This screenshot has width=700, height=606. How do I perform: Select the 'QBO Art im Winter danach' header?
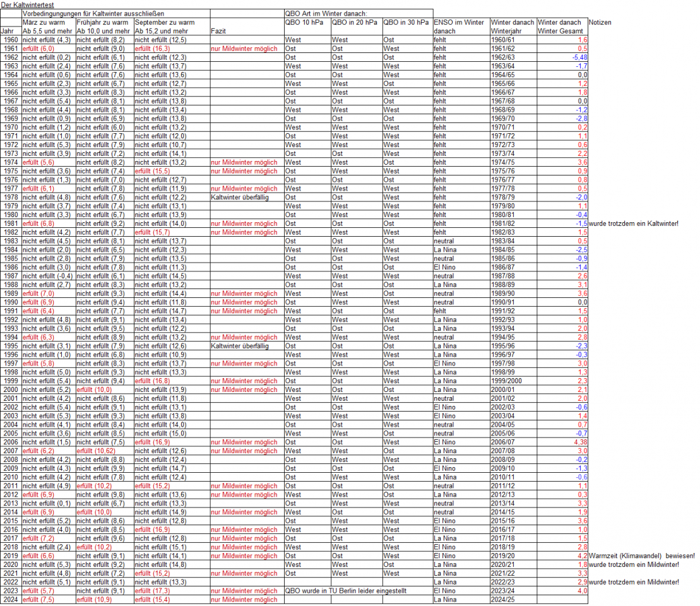pos(326,13)
